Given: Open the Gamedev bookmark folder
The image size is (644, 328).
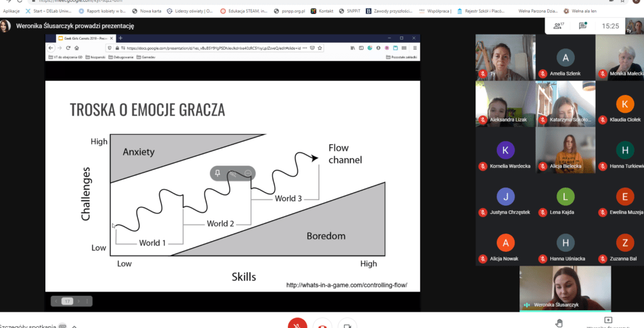Looking at the screenshot, I should coord(146,57).
